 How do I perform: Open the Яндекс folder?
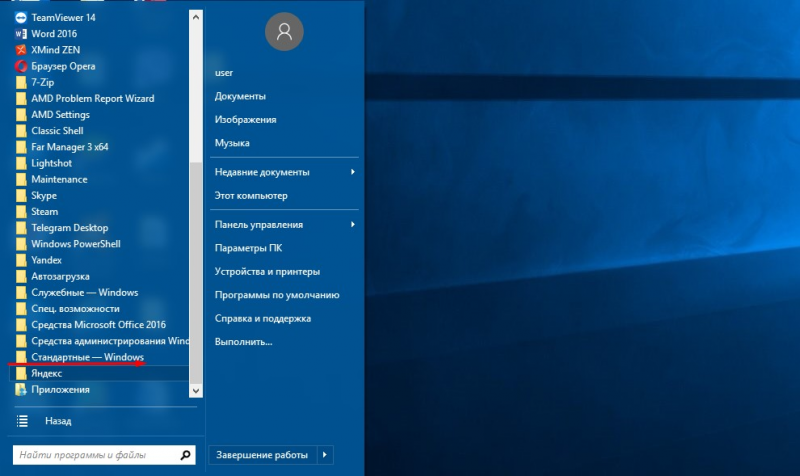pyautogui.click(x=99, y=373)
